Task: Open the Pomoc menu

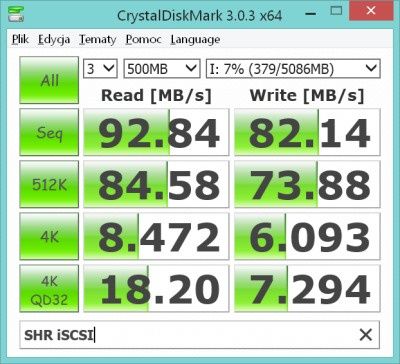Action: 143,40
